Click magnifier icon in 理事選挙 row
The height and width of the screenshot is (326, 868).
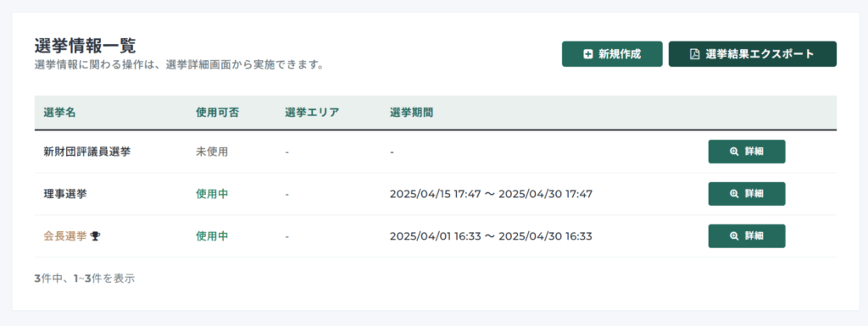tap(734, 194)
